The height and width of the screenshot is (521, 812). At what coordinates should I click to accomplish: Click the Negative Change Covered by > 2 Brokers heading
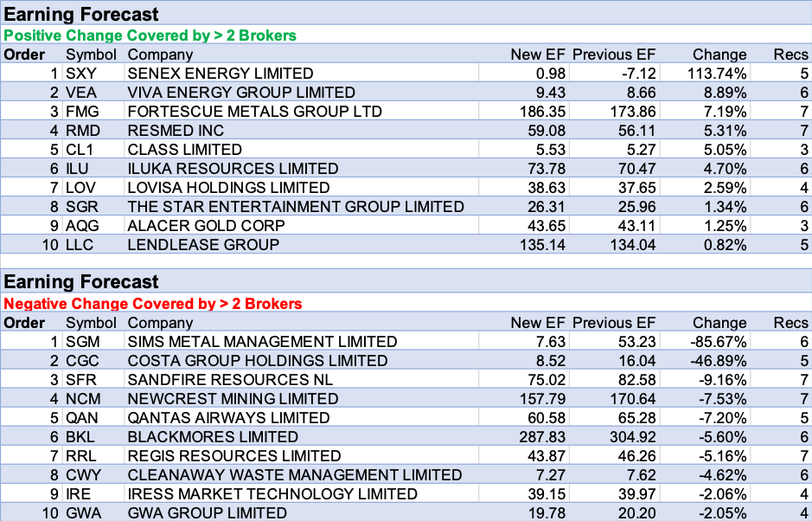[153, 304]
